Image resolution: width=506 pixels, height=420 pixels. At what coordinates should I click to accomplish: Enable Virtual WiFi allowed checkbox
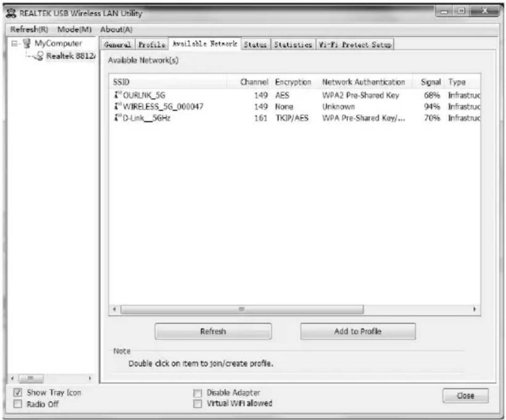197,404
